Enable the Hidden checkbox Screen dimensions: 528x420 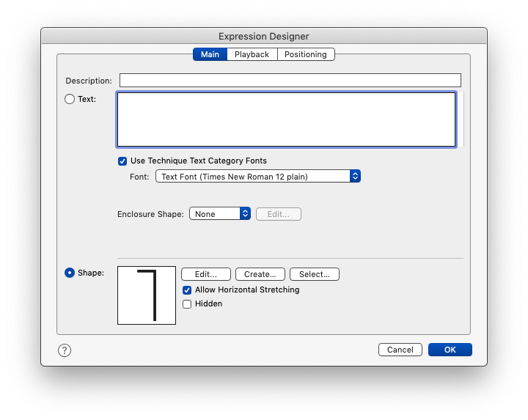(x=187, y=304)
